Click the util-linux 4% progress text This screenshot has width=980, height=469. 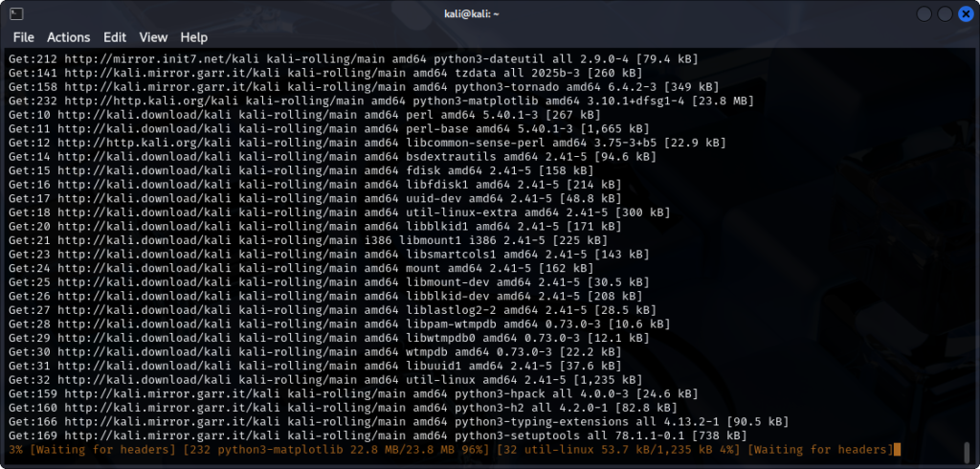click(x=639, y=450)
